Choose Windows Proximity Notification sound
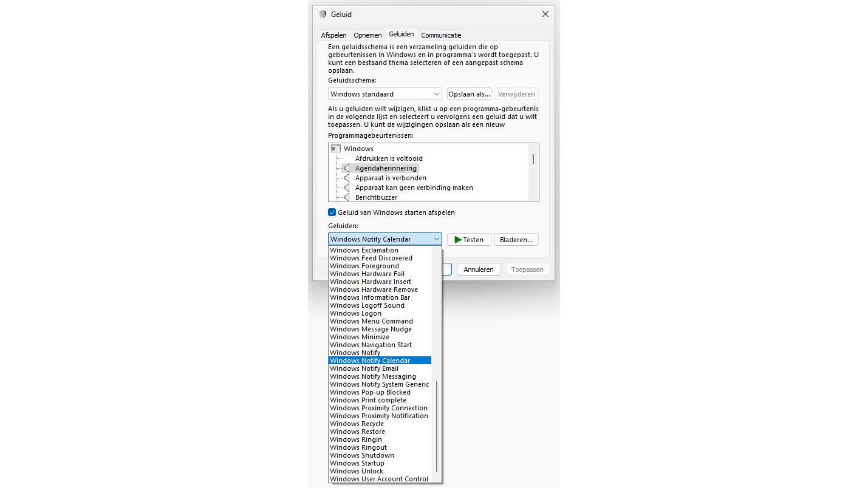The height and width of the screenshot is (488, 868). (380, 416)
